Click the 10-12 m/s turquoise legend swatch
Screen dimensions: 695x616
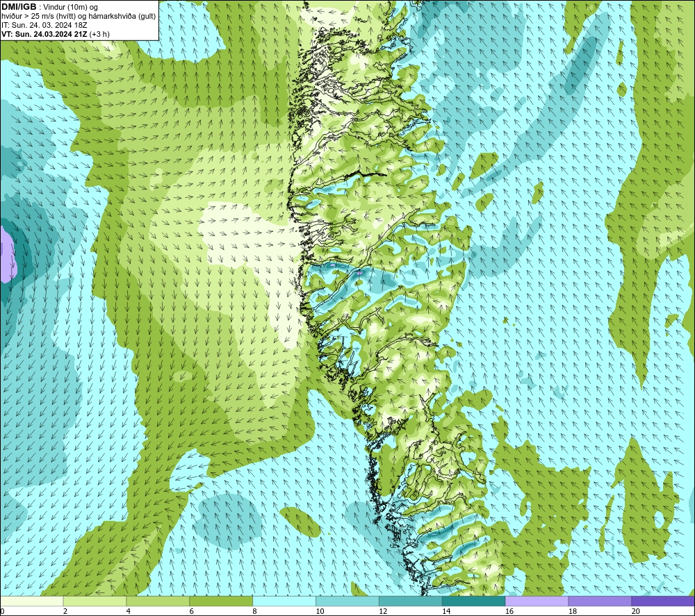(347, 601)
